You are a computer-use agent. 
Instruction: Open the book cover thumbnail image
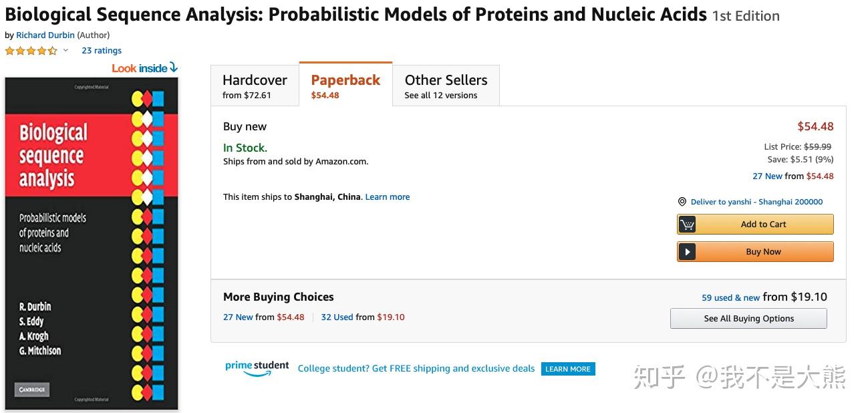point(92,243)
